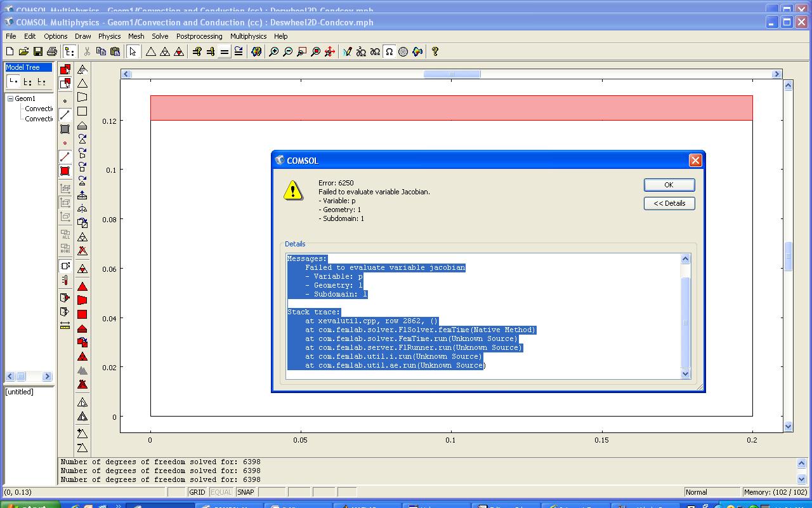Screen dimensions: 812x508
Task: Click the 'Error: 6250' text
Action: pyautogui.click(x=336, y=183)
